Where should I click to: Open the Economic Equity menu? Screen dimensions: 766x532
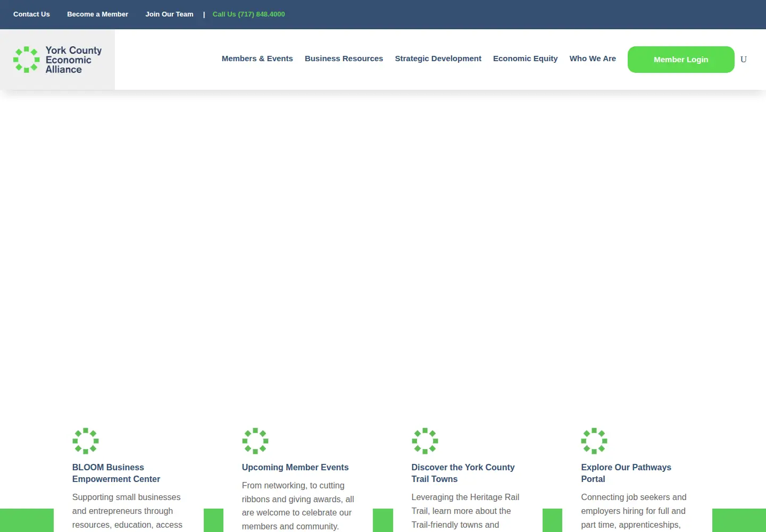526,59
